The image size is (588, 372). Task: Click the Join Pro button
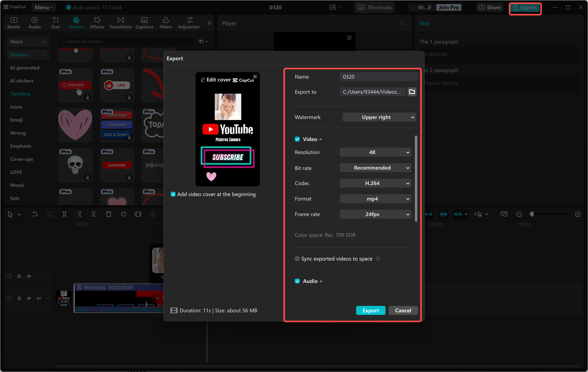[449, 7]
